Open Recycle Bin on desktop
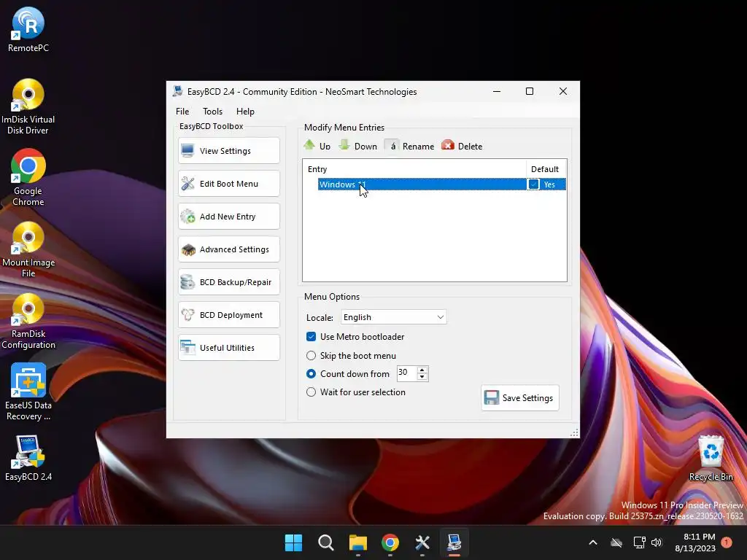This screenshot has height=560, width=747. [x=711, y=459]
